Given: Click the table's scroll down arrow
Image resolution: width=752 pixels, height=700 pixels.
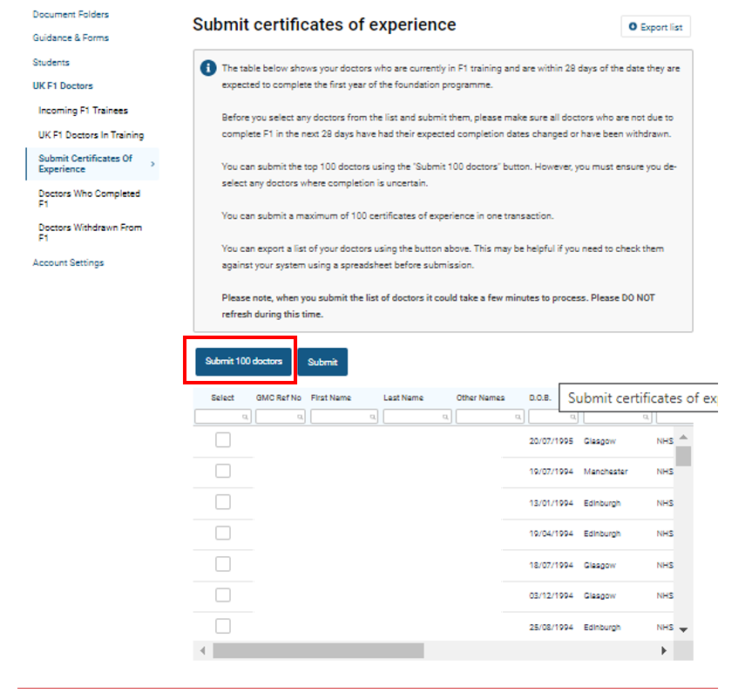Looking at the screenshot, I should [x=683, y=629].
